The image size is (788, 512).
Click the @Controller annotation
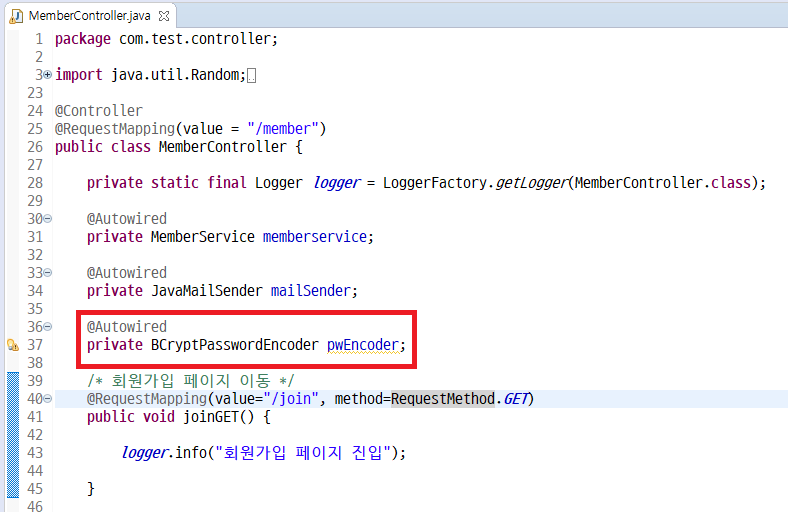point(99,111)
